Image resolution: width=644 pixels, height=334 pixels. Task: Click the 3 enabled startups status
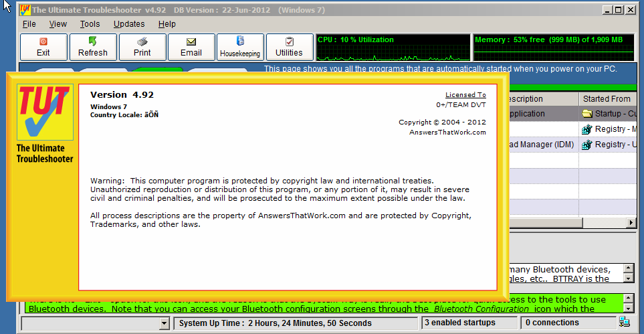pyautogui.click(x=469, y=323)
